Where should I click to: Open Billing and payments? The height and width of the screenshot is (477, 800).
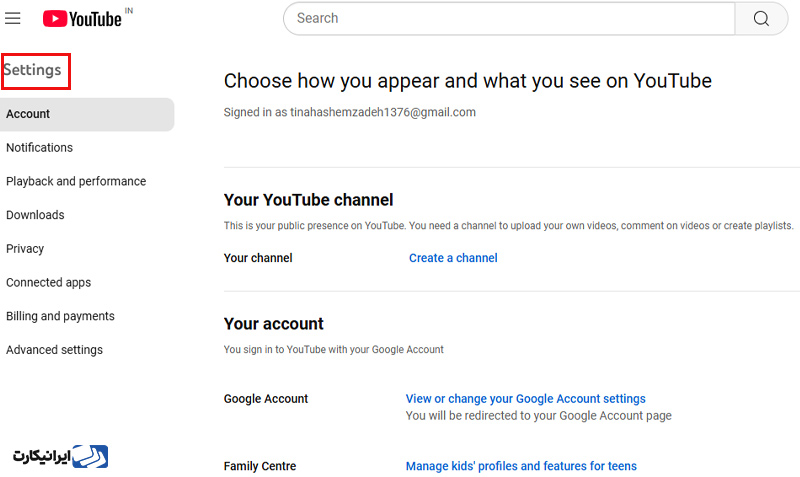click(60, 316)
